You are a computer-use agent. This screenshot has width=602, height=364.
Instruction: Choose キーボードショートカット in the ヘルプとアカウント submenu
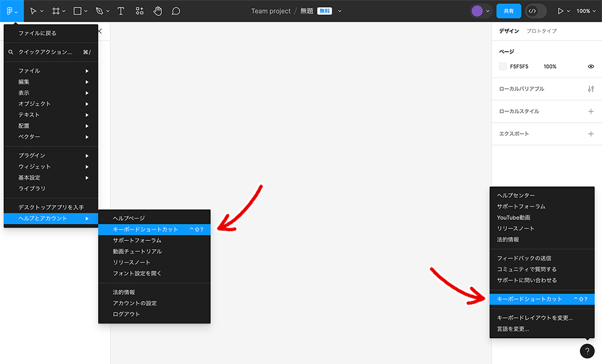tap(155, 230)
